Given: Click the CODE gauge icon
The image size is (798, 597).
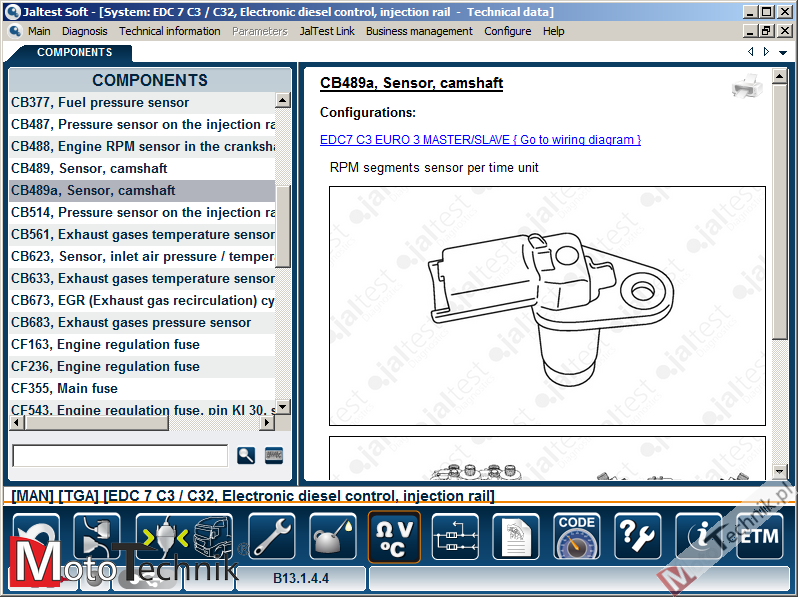Looking at the screenshot, I should [x=577, y=537].
